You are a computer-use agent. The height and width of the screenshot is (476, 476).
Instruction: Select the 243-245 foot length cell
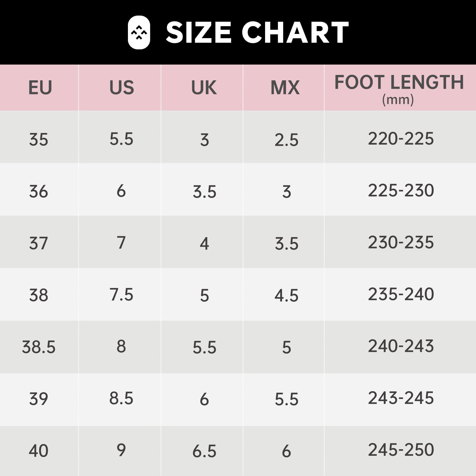[x=401, y=398]
